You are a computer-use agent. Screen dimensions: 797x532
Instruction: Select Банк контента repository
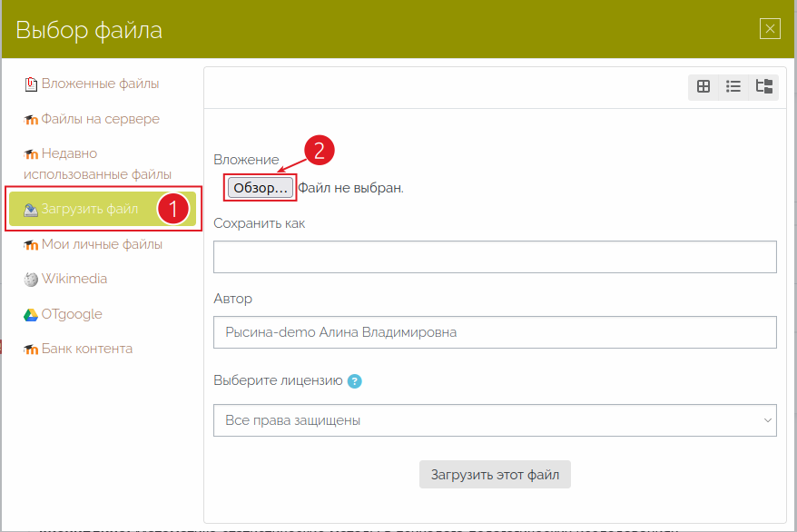86,349
